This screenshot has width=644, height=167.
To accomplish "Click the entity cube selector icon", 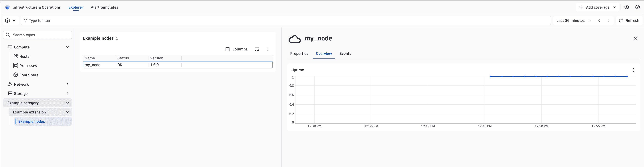I will [x=7, y=21].
